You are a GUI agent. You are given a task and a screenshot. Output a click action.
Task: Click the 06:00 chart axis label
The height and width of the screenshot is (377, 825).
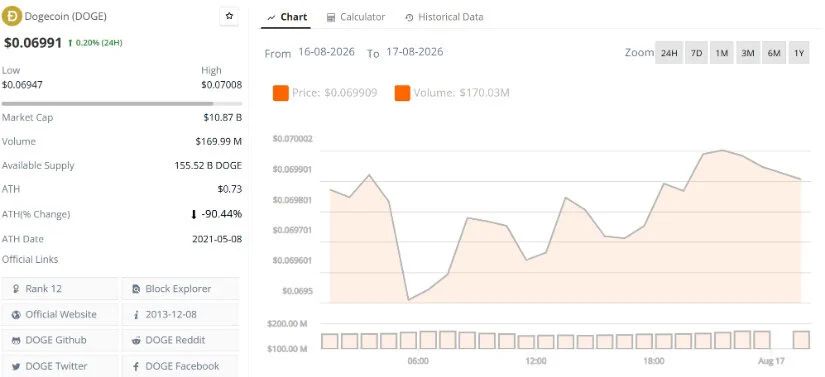[418, 362]
